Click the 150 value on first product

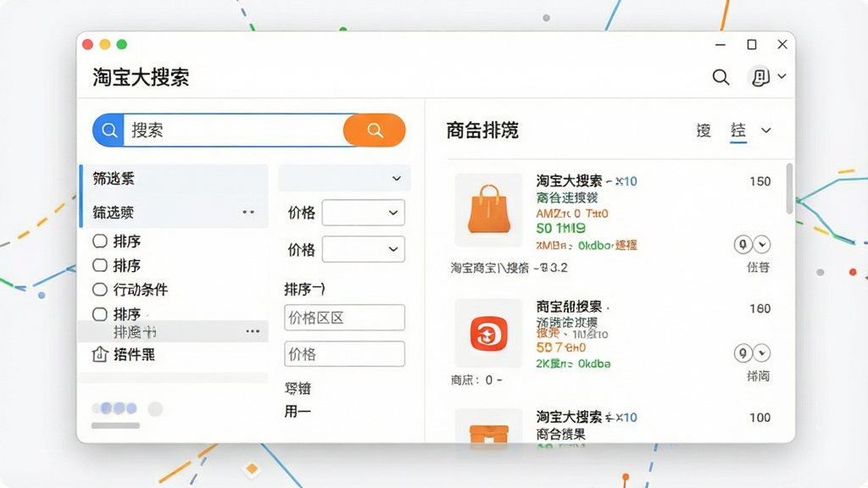click(x=760, y=181)
